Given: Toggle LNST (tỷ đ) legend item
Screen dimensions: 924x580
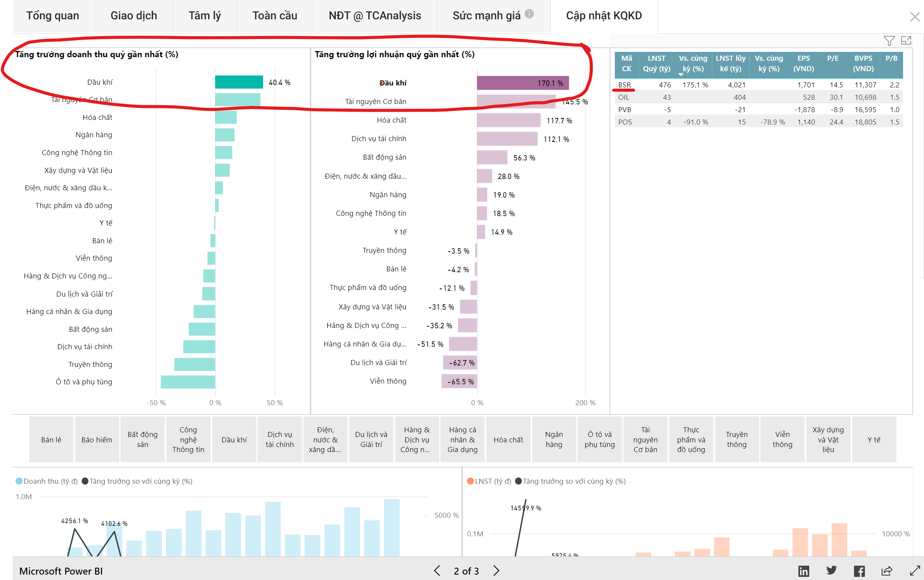Looking at the screenshot, I should (489, 481).
